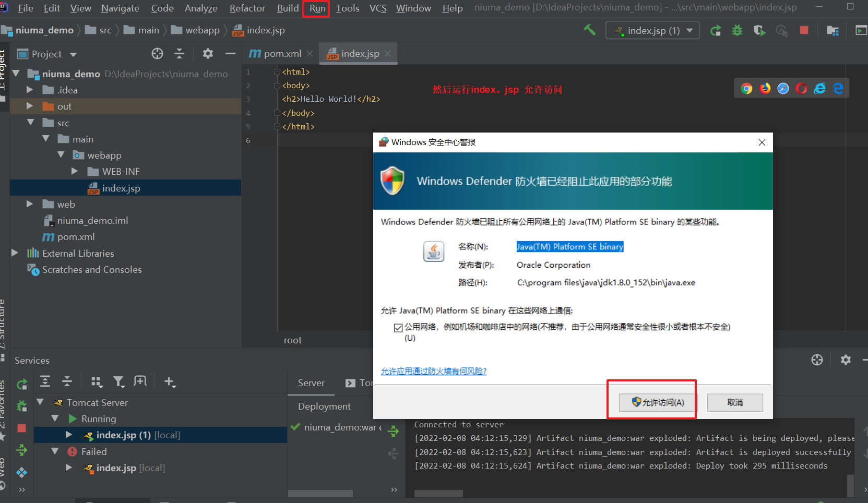Collapse the src folder
868x503 pixels.
coord(31,122)
